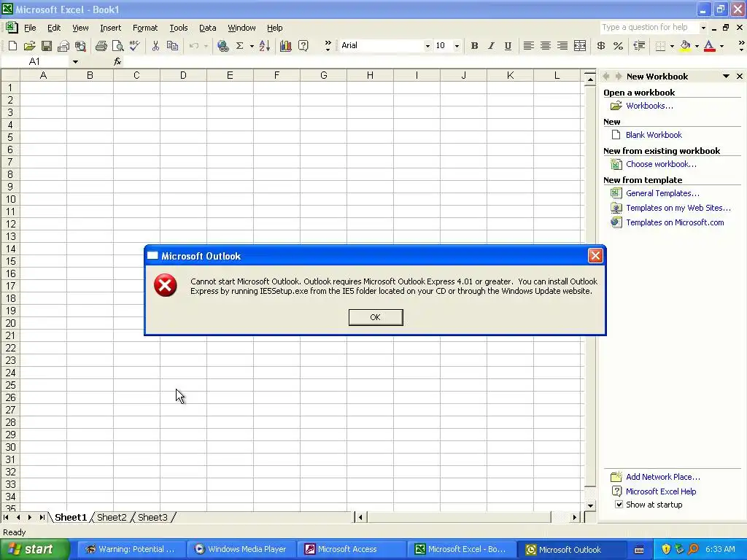The height and width of the screenshot is (560, 747).
Task: Click Choose workbook... link
Action: pyautogui.click(x=661, y=164)
